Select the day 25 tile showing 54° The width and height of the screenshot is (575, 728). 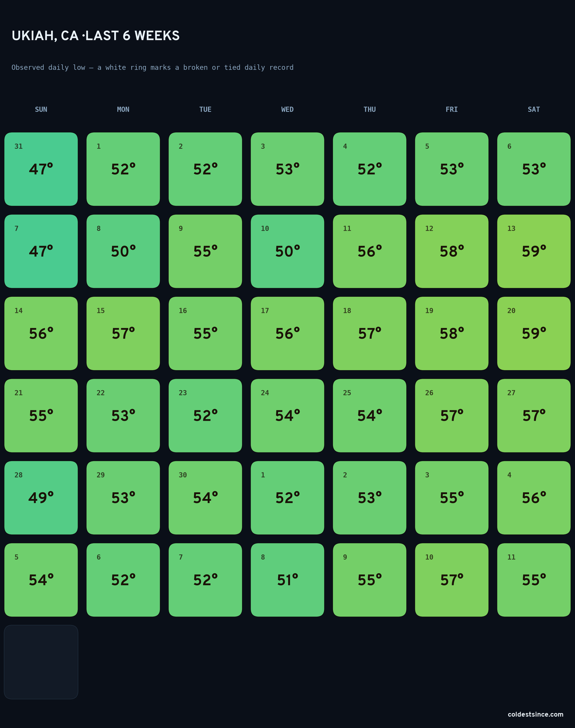(370, 416)
